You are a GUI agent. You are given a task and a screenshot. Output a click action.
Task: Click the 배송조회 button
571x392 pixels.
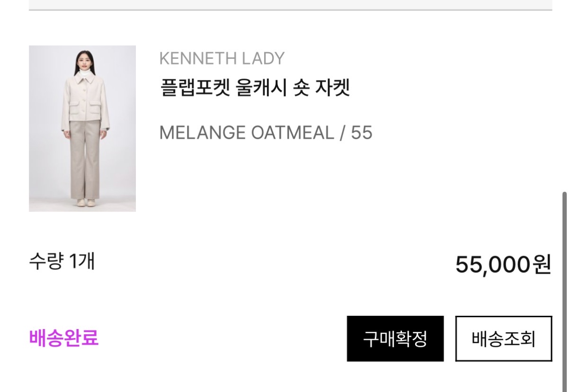tap(503, 339)
